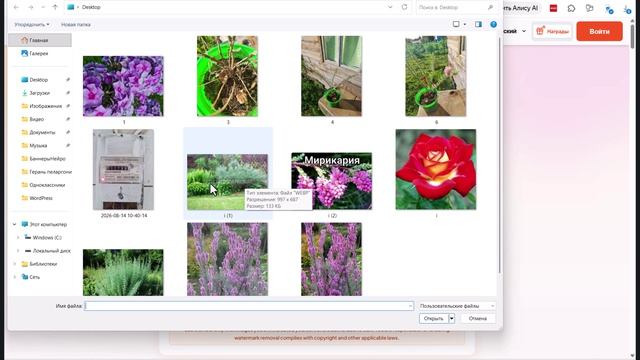Click Войти button in the browser

[x=599, y=31]
